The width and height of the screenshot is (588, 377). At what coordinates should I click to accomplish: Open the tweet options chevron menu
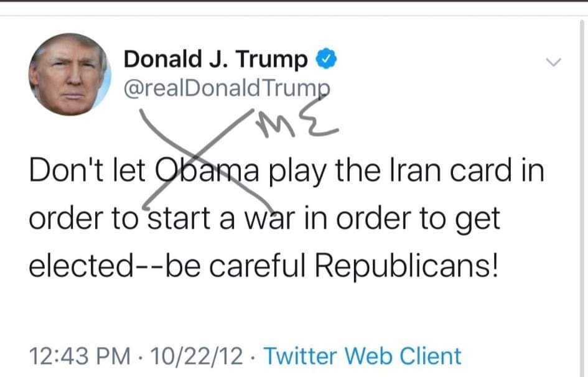(x=553, y=62)
